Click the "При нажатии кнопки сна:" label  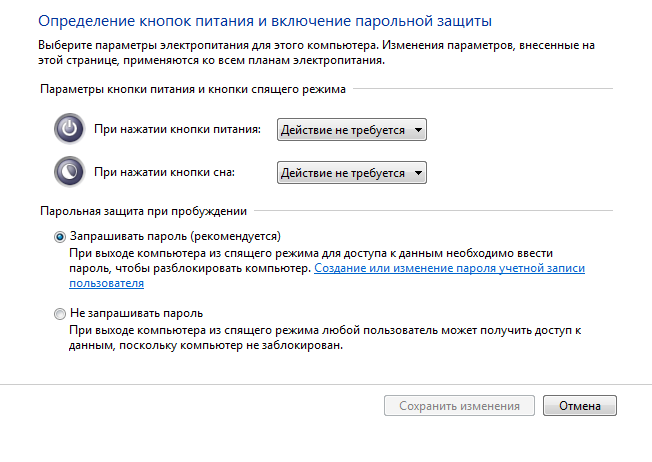coord(164,172)
